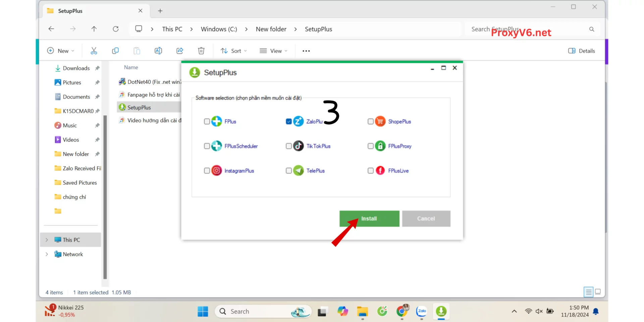Viewport: 644px width, 322px height.
Task: Open Downloads in the sidebar
Action: click(x=76, y=68)
